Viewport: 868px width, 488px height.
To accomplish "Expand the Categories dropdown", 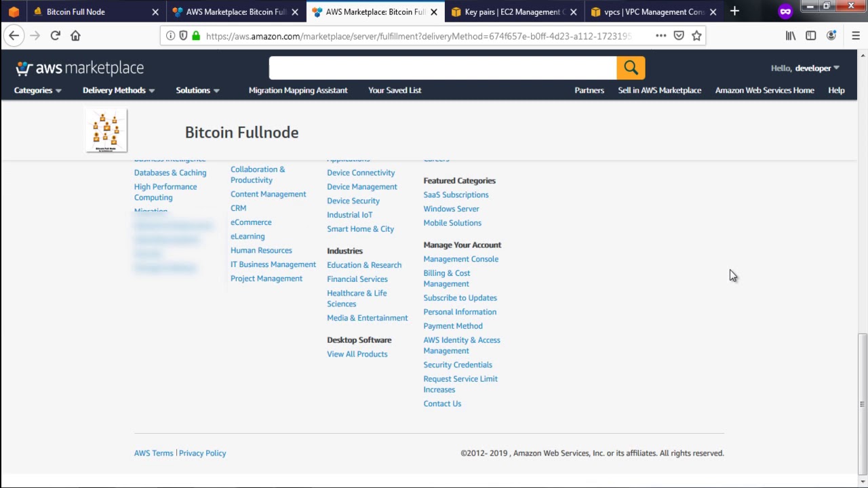I will (37, 90).
